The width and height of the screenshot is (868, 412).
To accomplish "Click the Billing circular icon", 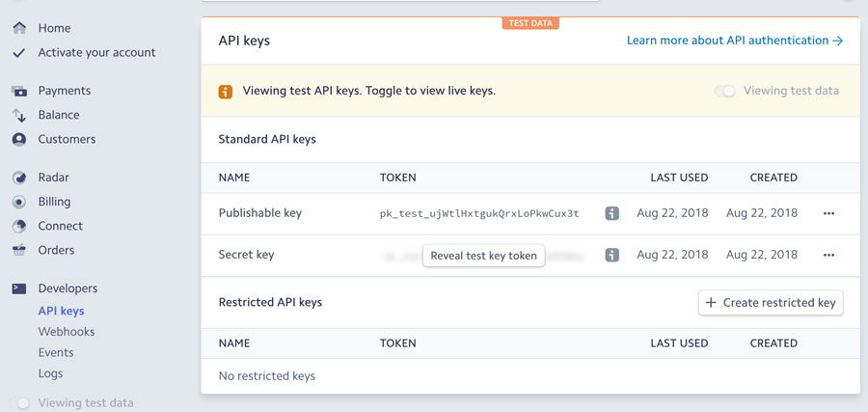I will click(x=19, y=202).
